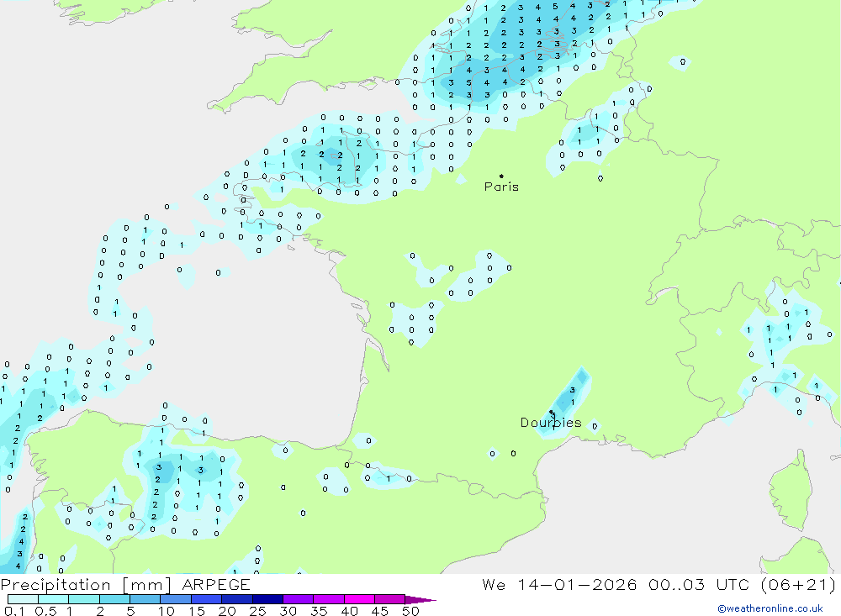Click the '00..03 UTC' time range
This screenshot has width=841, height=616.
(698, 584)
